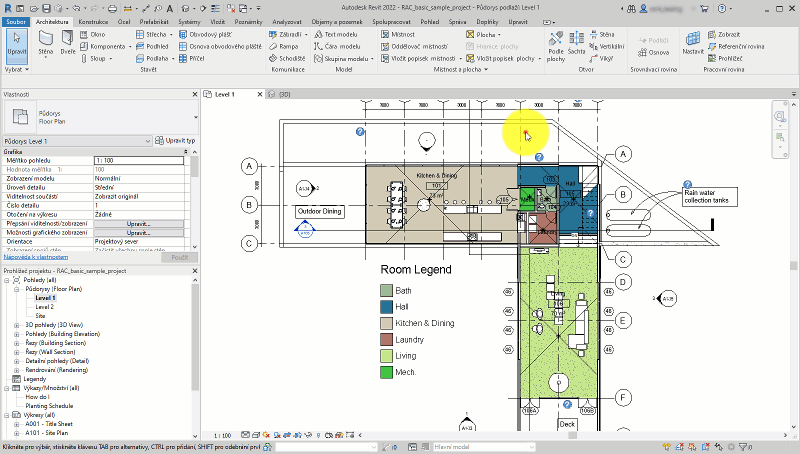Screen dimensions: 800x454
Task: Switch to the Poznámky ribbon tab
Action: pyautogui.click(x=248, y=22)
